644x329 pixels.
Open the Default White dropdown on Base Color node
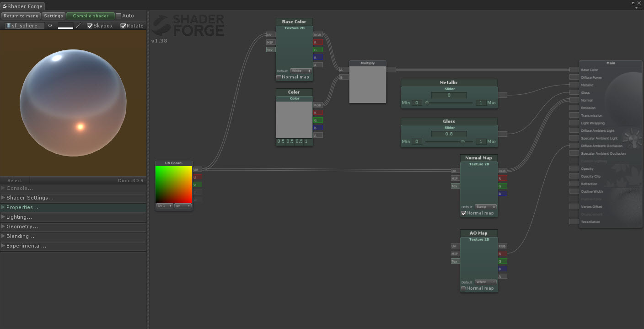point(301,71)
